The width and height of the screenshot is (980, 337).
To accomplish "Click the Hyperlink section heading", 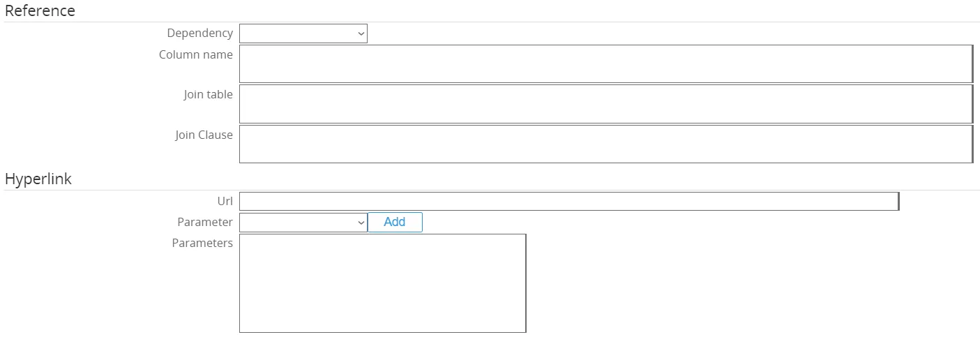I will (38, 179).
